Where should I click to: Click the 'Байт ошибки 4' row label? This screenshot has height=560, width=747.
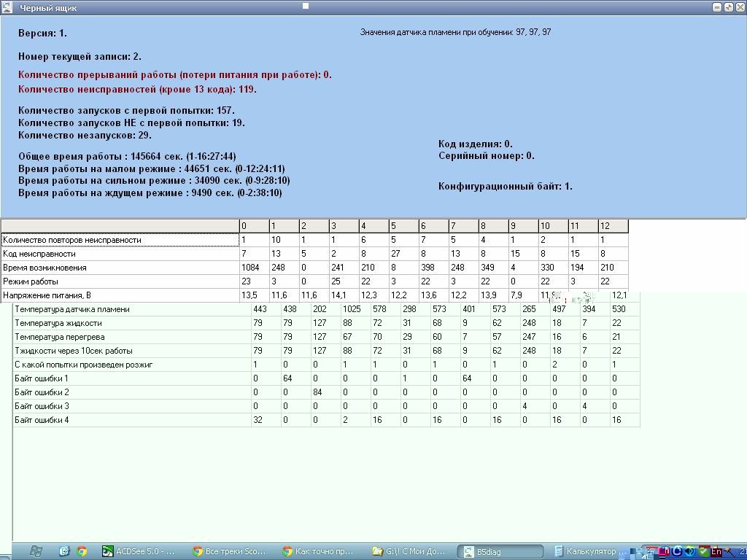click(132, 419)
